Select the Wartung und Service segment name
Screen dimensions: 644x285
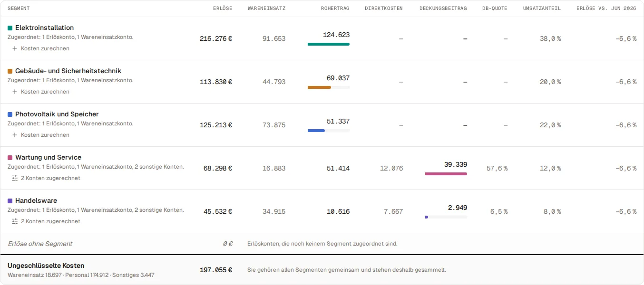(x=48, y=157)
